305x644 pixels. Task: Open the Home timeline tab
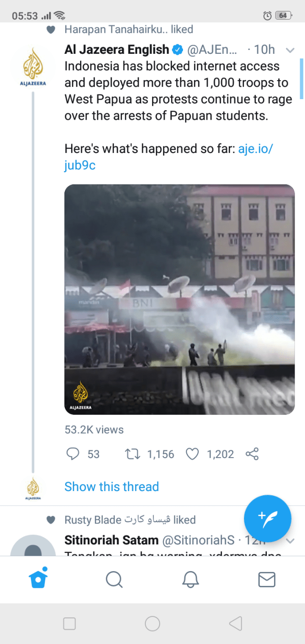[38, 579]
